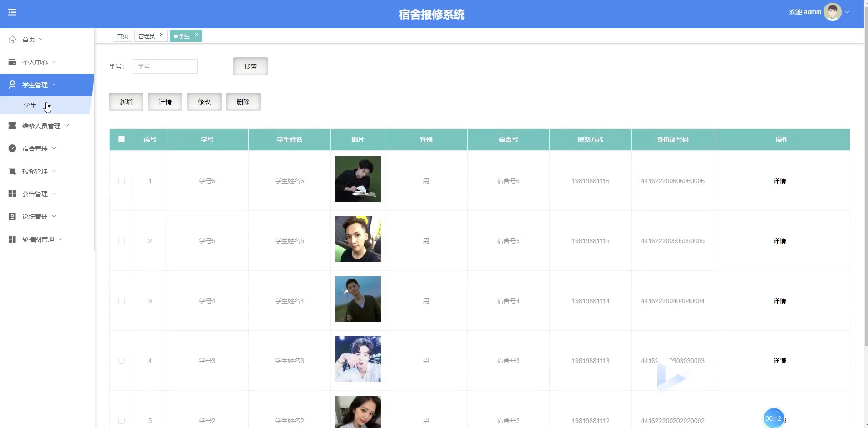
Task: Click the 宿舍号 column header
Action: 508,139
